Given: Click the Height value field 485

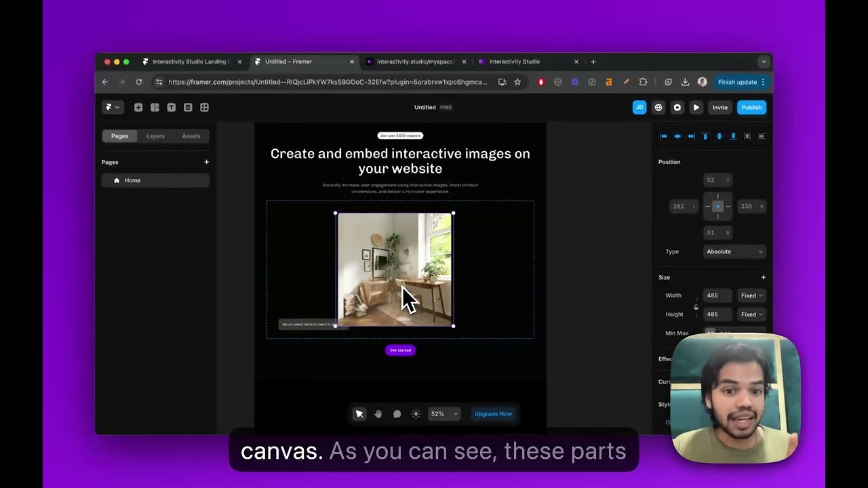Looking at the screenshot, I should click(x=718, y=314).
